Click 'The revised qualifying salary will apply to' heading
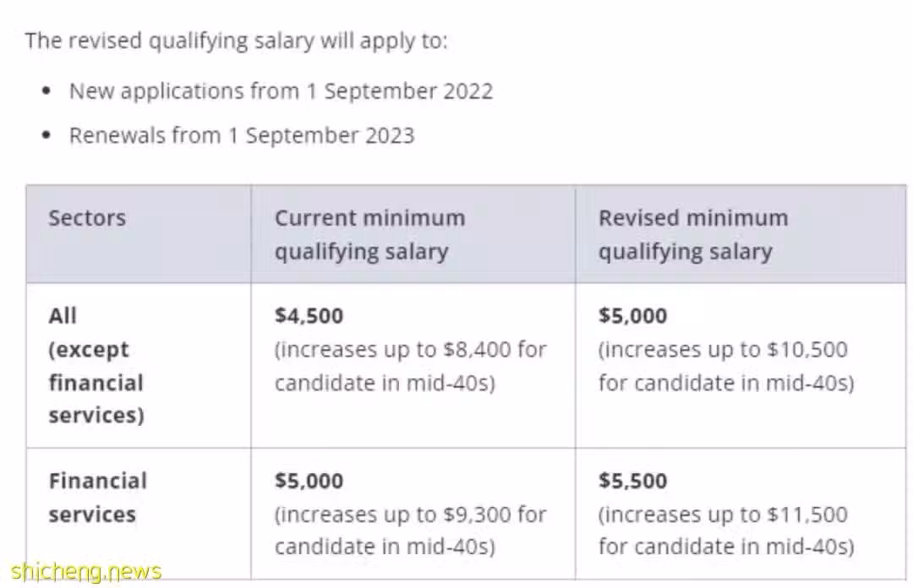The height and width of the screenshot is (588, 913). (237, 41)
